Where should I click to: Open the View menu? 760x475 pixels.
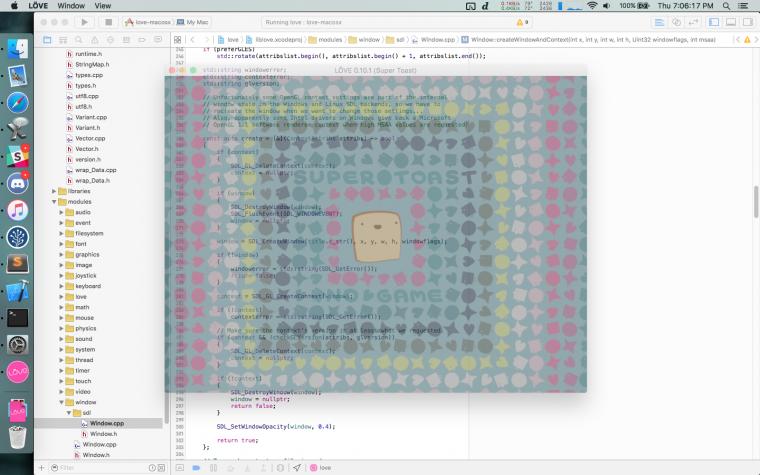[x=103, y=6]
